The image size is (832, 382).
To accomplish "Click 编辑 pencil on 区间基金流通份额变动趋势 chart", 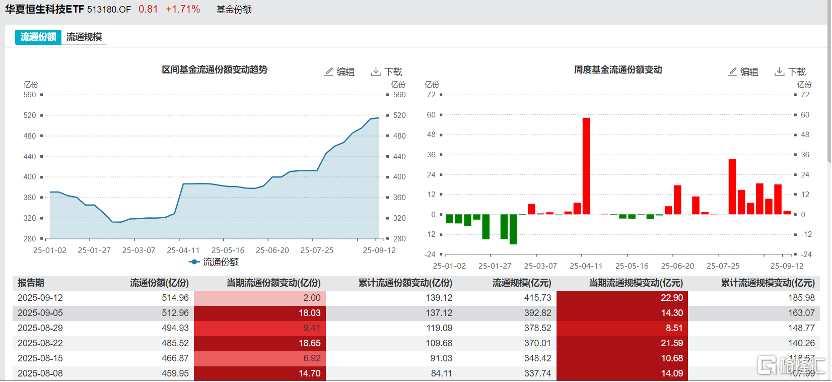I will click(329, 72).
